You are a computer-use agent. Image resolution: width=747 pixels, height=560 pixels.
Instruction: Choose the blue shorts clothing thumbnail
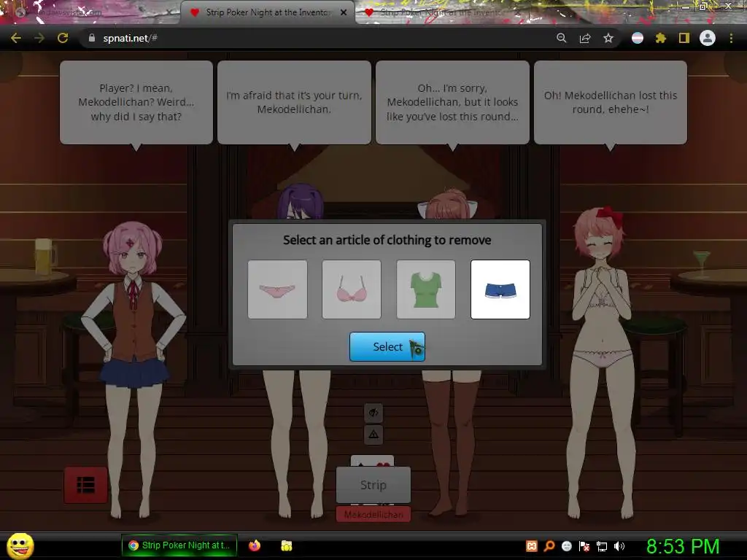pyautogui.click(x=500, y=289)
